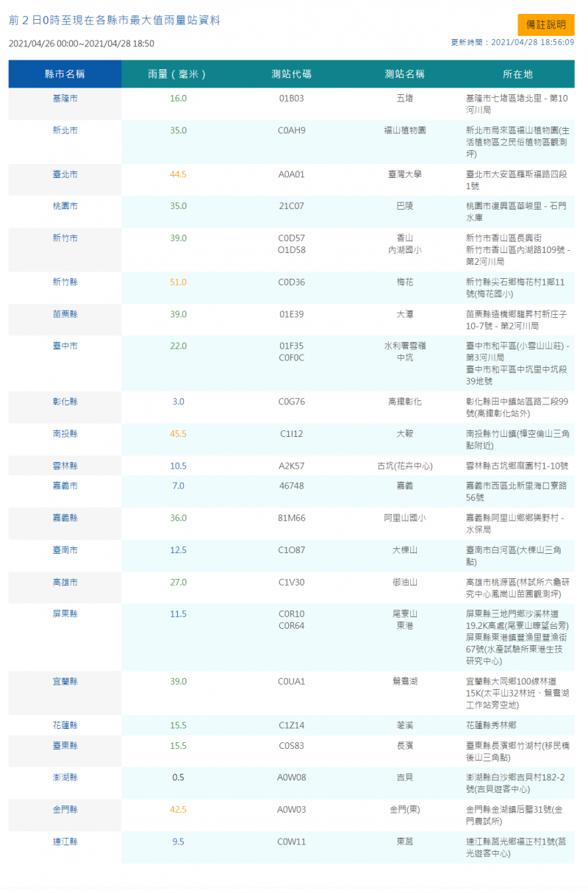This screenshot has width=588, height=893.
Task: Open the 桃園市 county link
Action: (x=65, y=206)
